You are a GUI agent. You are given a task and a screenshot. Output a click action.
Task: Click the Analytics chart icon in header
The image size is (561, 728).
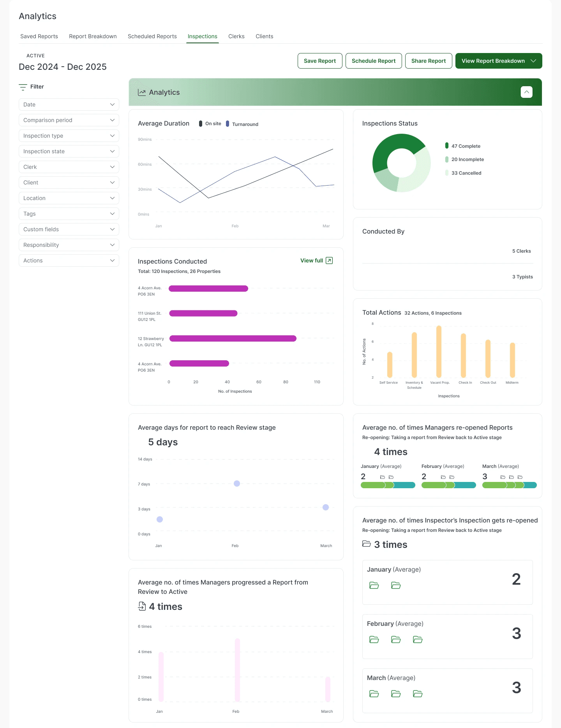pos(142,92)
